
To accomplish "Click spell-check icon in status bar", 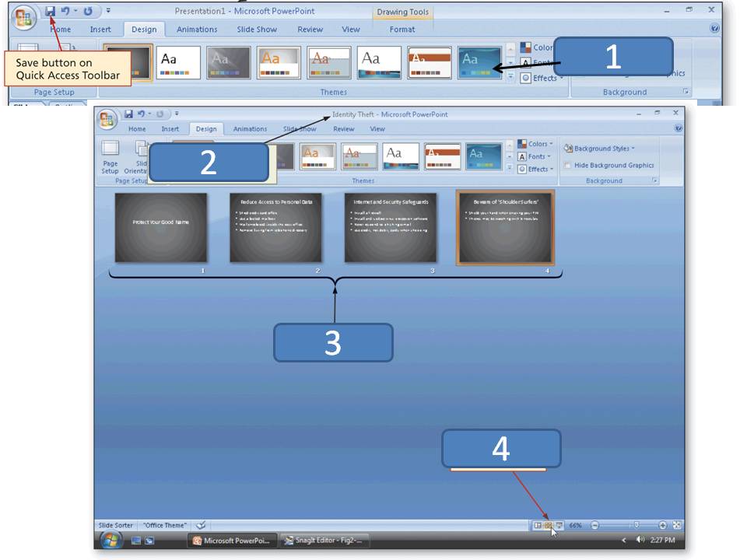I will (201, 525).
